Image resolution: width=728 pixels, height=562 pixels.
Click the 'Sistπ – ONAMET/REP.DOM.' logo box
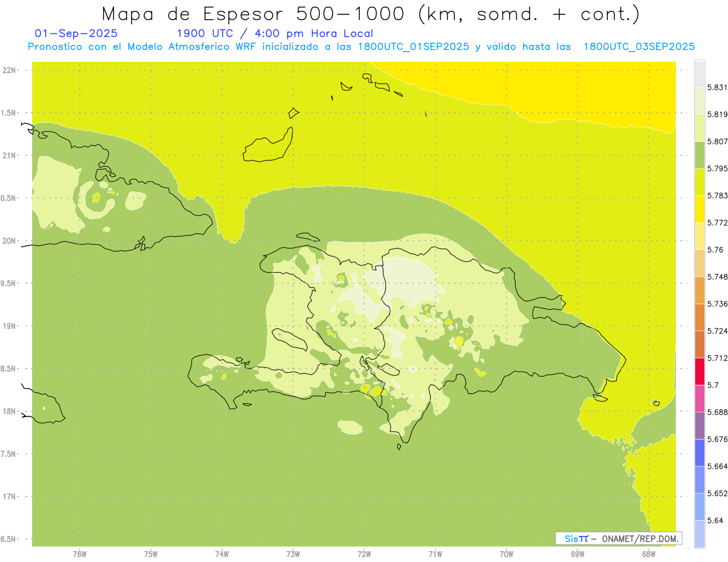click(x=619, y=538)
